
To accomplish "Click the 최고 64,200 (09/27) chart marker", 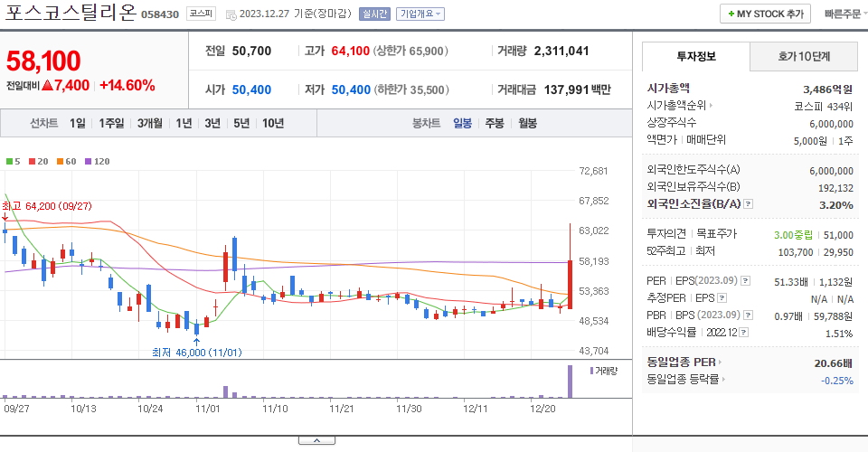I will 46,206.
